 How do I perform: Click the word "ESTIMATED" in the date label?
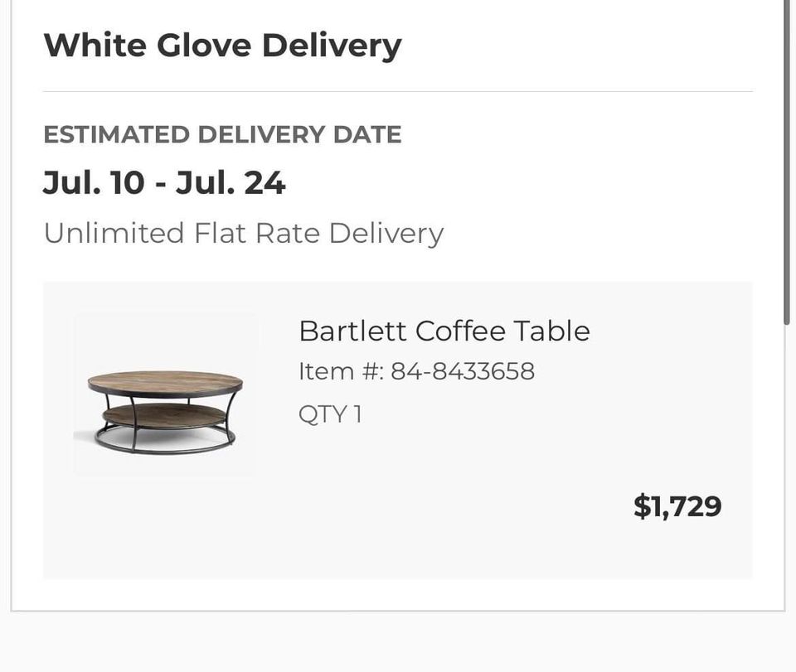click(x=116, y=134)
